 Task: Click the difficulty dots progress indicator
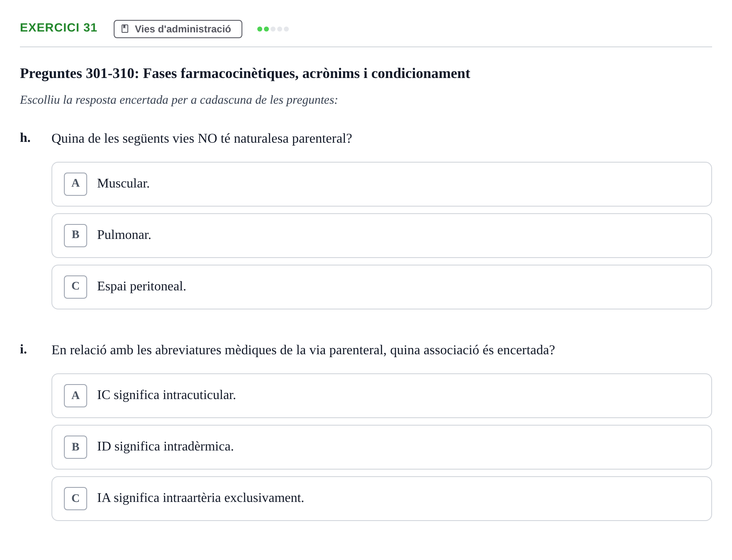pyautogui.click(x=273, y=29)
